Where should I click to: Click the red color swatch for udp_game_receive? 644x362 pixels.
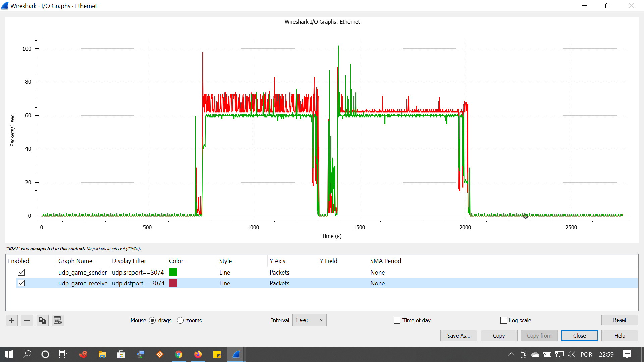point(173,283)
